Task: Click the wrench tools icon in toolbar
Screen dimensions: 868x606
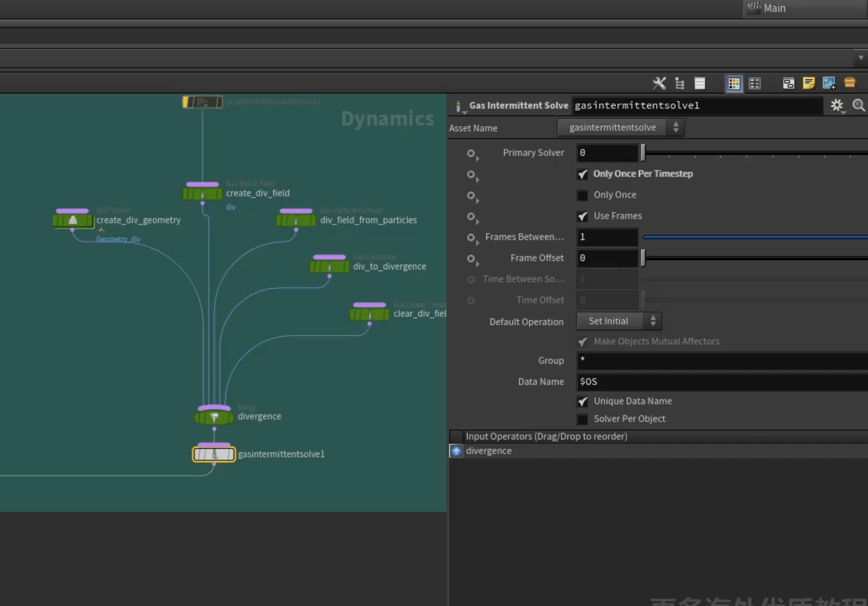Action: coord(659,83)
